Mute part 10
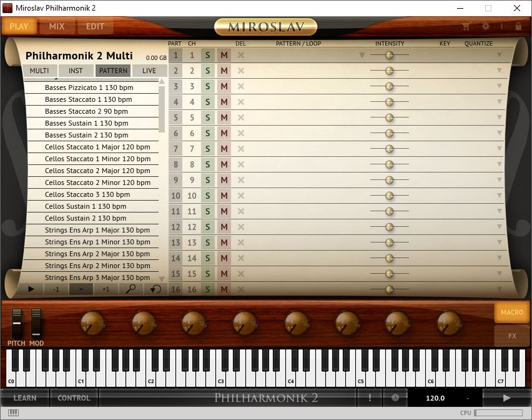 coord(224,196)
